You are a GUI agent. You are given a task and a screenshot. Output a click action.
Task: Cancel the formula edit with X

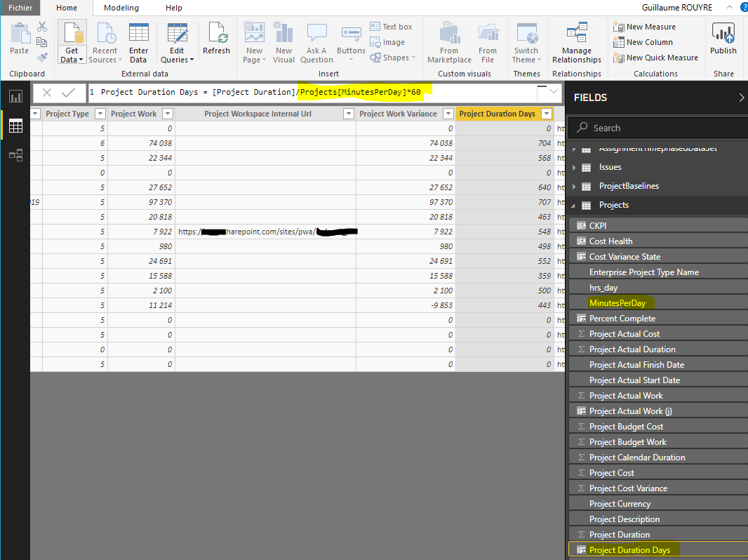47,93
